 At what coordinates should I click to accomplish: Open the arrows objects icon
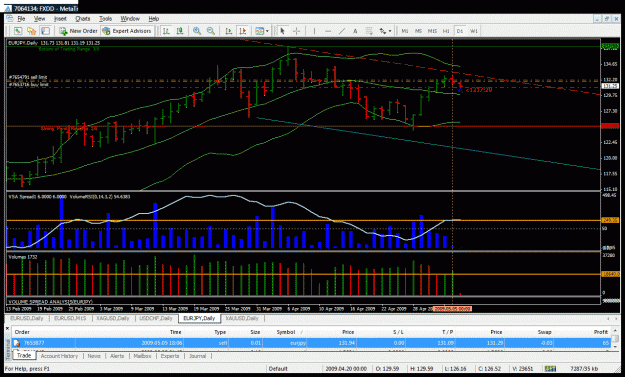(383, 31)
